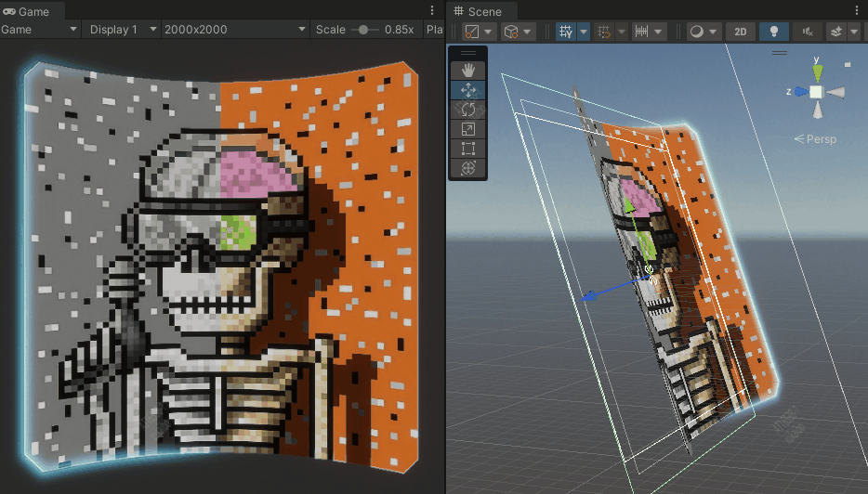
Task: Select the Rect tool
Action: point(467,149)
